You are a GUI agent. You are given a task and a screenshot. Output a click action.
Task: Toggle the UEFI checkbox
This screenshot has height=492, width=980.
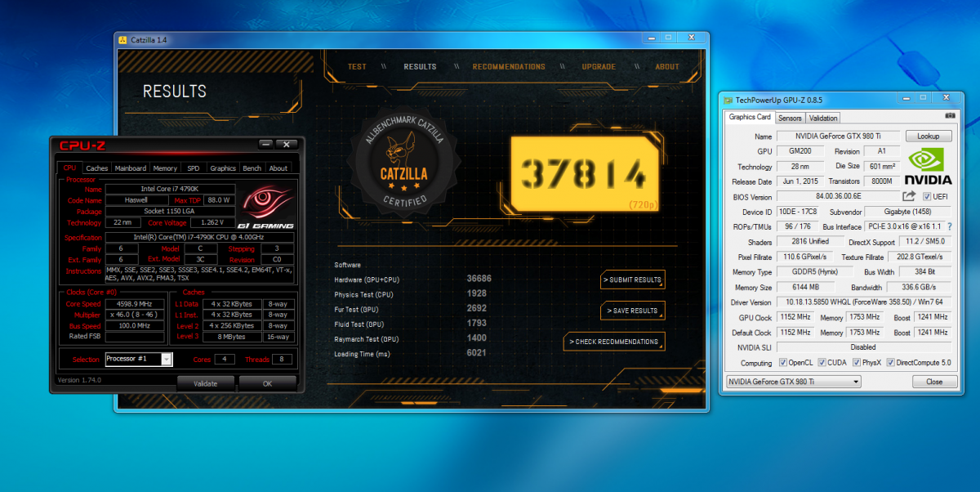[x=927, y=197]
